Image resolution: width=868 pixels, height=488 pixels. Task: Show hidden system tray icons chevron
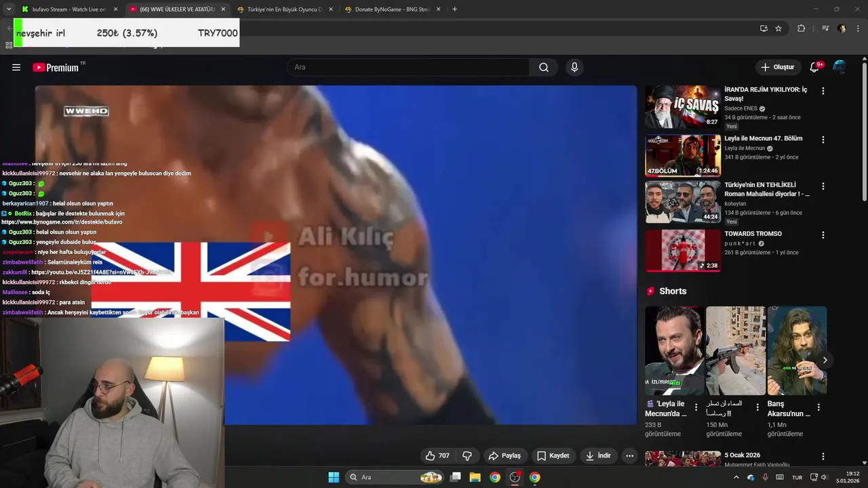point(736,477)
